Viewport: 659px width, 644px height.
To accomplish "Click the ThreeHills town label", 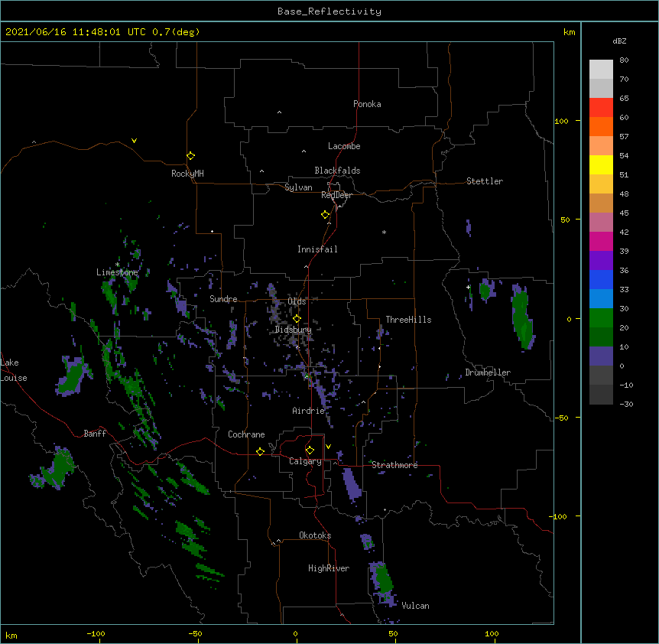I will (408, 320).
